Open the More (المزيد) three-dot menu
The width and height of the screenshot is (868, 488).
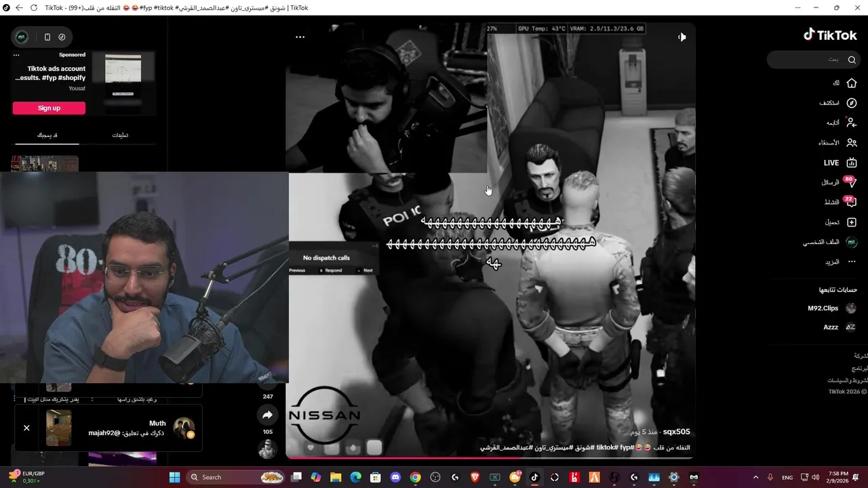[x=852, y=262]
